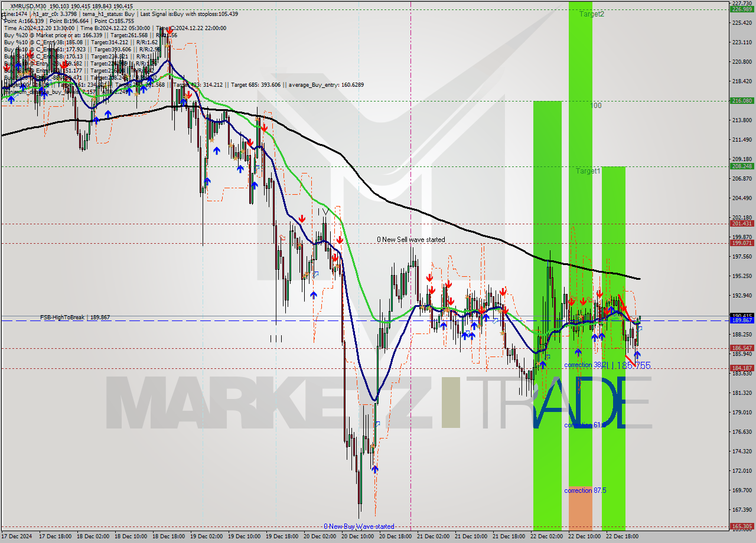Click the orange correction 87.5 zone block
Screen dimensions: 756x543
580,508
